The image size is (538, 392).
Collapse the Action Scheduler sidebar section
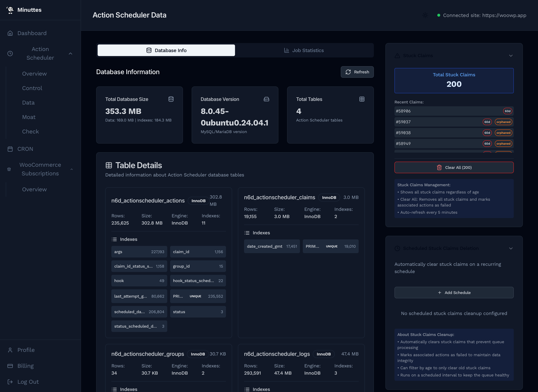(x=70, y=54)
